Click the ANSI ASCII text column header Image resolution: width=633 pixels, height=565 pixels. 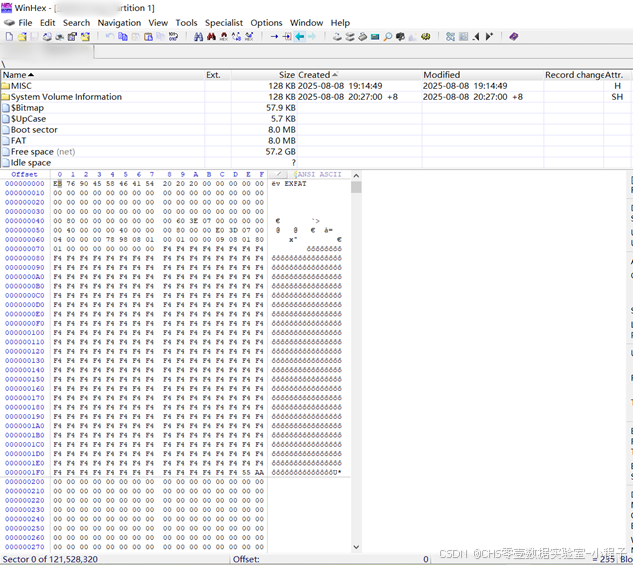pyautogui.click(x=319, y=174)
